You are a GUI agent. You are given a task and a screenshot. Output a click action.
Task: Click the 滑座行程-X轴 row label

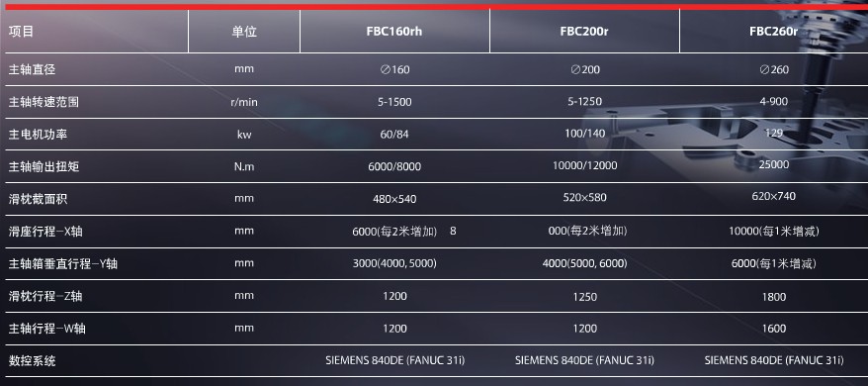tap(45, 232)
